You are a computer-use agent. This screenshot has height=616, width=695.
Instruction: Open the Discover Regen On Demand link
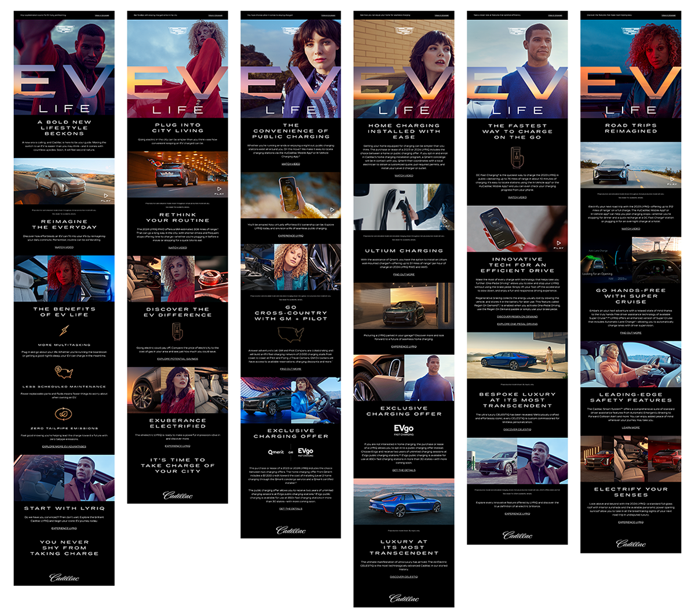point(517,316)
